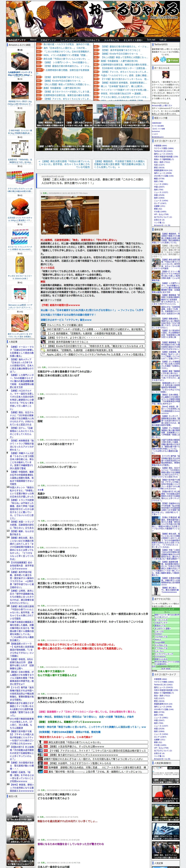
Task: Open Amazon item サッポロ ヱビスビール
Action: [x=20, y=277]
